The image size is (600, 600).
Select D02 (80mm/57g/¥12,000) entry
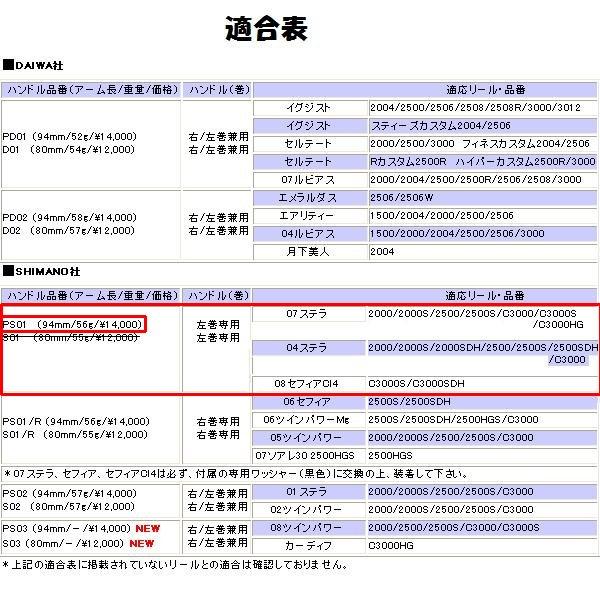[x=68, y=231]
